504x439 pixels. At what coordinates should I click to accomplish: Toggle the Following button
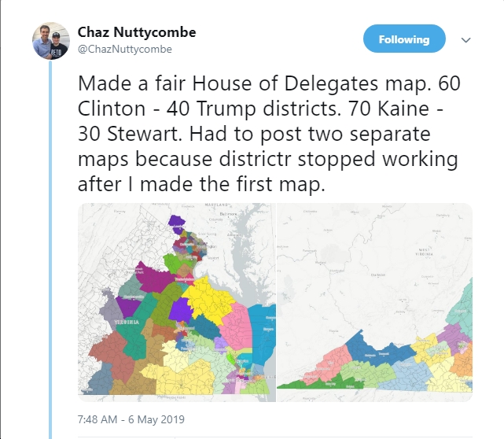click(x=404, y=39)
